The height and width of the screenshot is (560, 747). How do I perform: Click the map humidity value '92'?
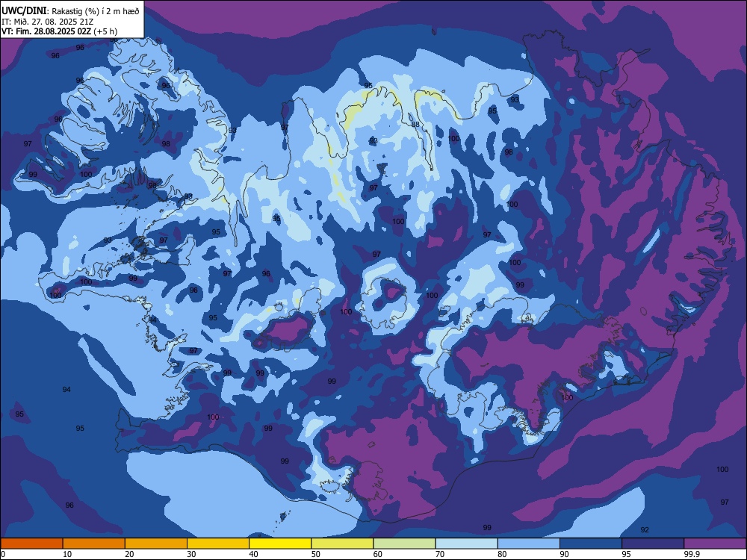pyautogui.click(x=645, y=529)
